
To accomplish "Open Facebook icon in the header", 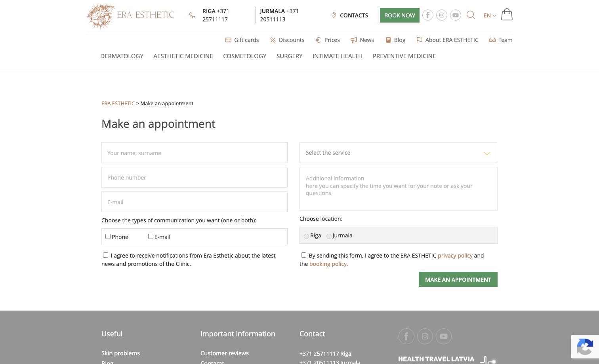I will point(427,15).
